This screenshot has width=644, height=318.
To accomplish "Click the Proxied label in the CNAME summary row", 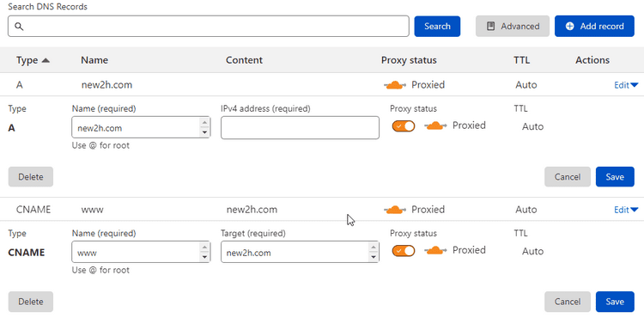I will tap(428, 210).
